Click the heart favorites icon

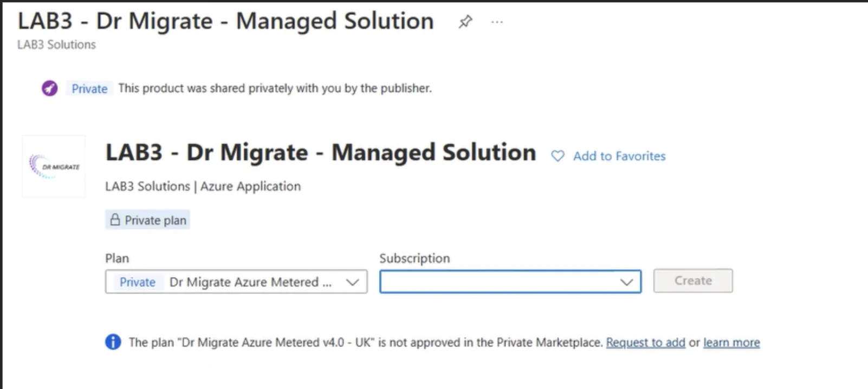pos(558,156)
